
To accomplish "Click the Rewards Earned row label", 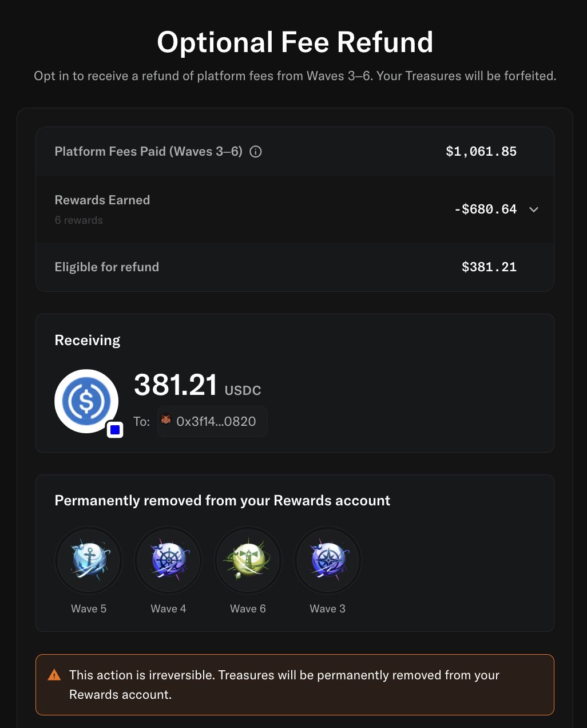I will 102,200.
